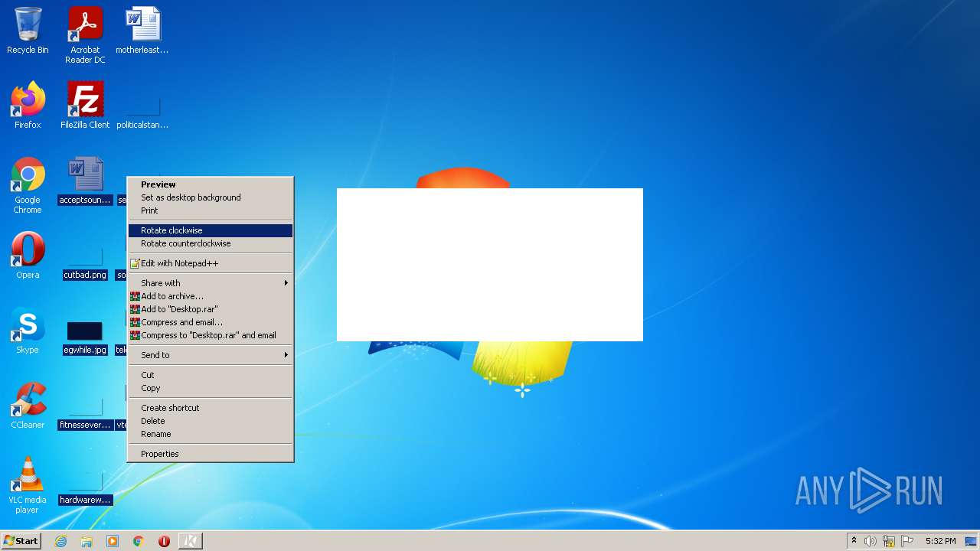The height and width of the screenshot is (551, 980).
Task: Select Create shortcut menu entry
Action: pyautogui.click(x=211, y=408)
